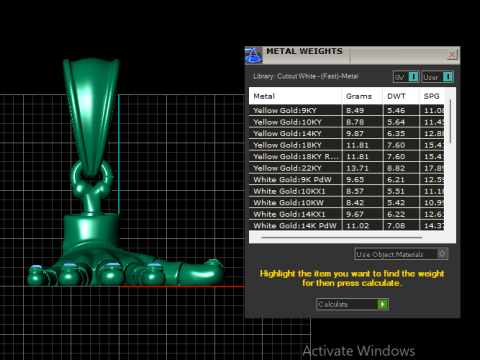Image resolution: width=480 pixels, height=360 pixels.
Task: Click the Library: Cutout White label
Action: (306, 76)
